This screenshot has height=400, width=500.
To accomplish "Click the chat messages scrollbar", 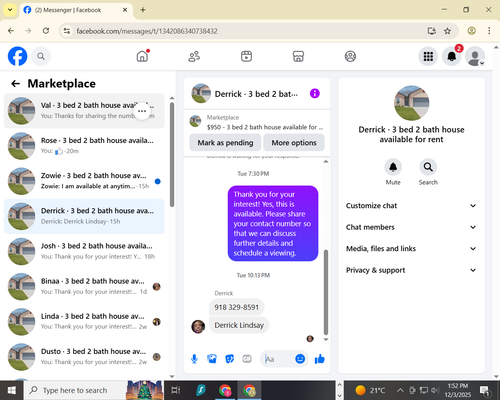I will pyautogui.click(x=326, y=292).
